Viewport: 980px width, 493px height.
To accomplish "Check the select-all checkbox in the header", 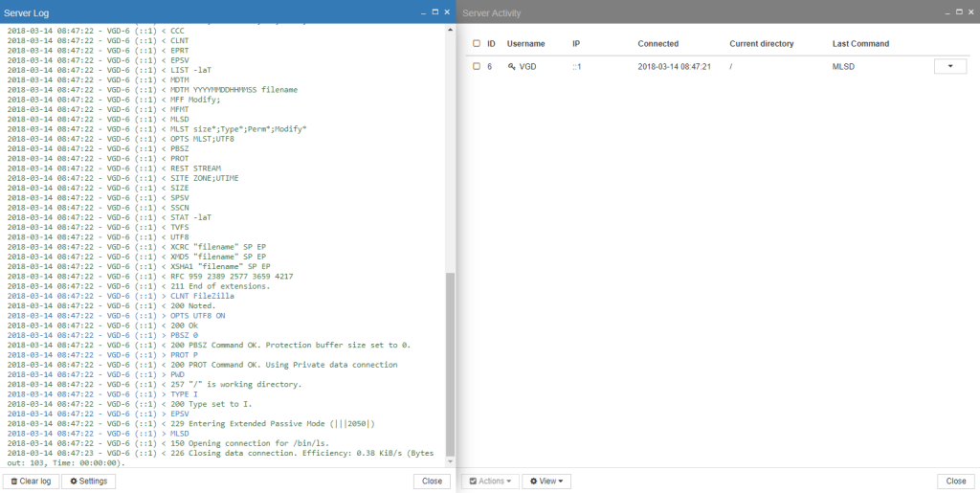I will 477,44.
